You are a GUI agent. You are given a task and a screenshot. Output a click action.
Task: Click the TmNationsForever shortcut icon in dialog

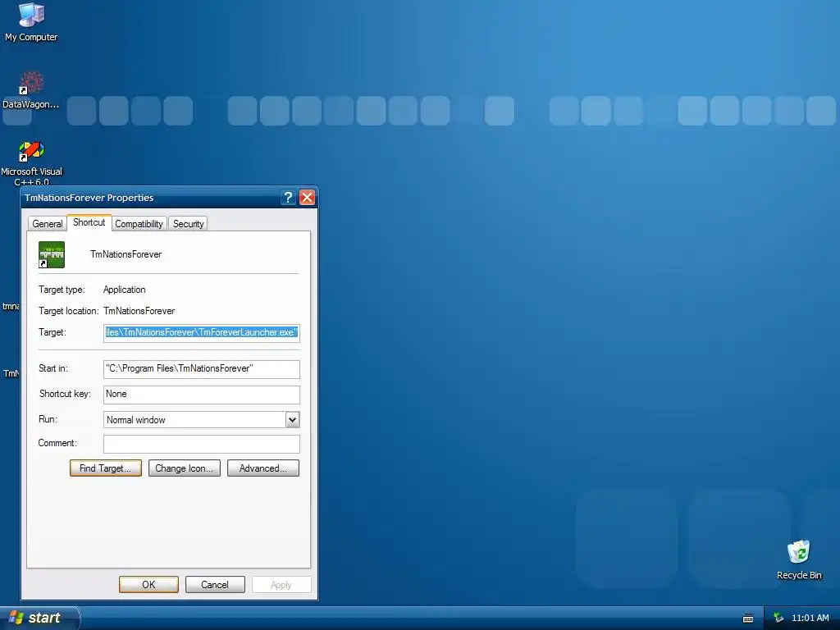(x=52, y=254)
